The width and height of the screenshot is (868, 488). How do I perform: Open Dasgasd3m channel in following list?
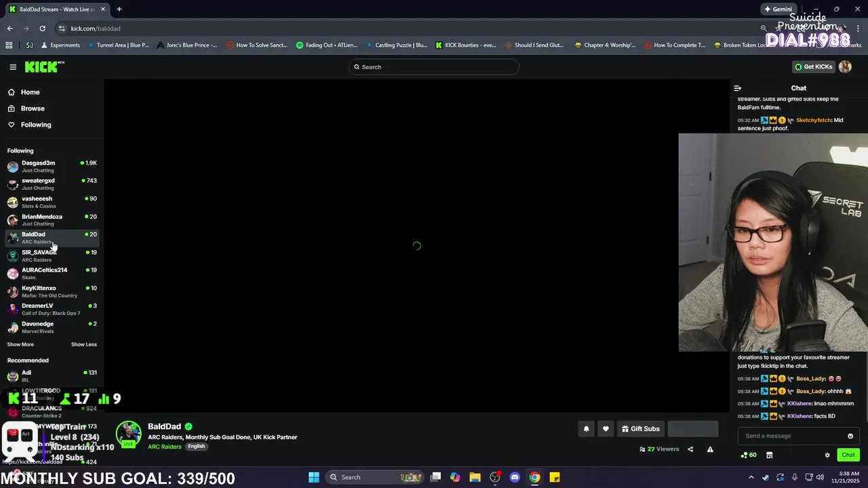(52, 166)
